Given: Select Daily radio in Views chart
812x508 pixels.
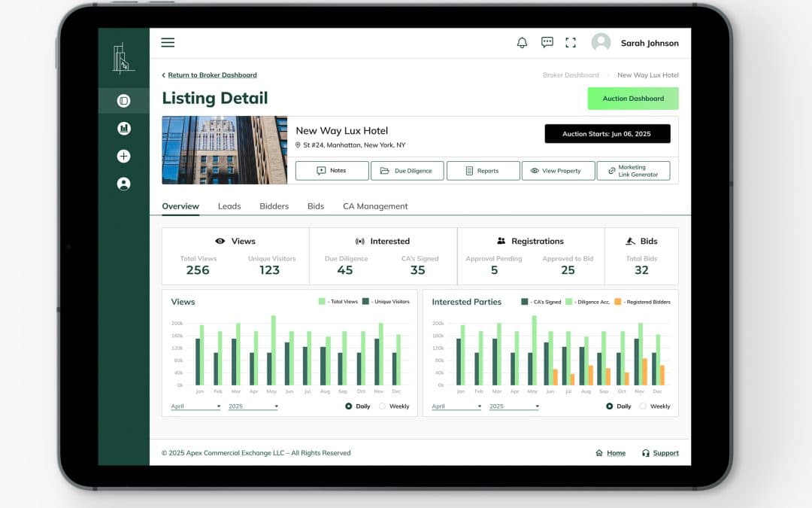Looking at the screenshot, I should [x=349, y=406].
